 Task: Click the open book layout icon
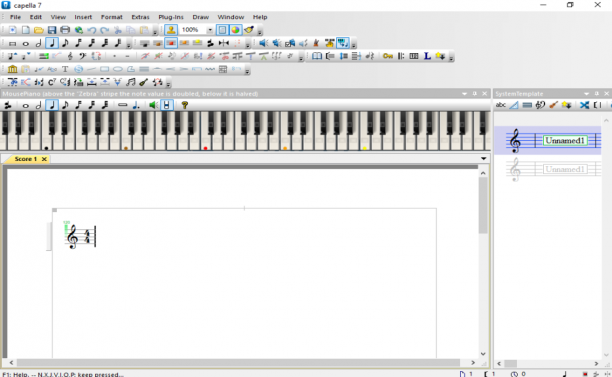(317, 56)
